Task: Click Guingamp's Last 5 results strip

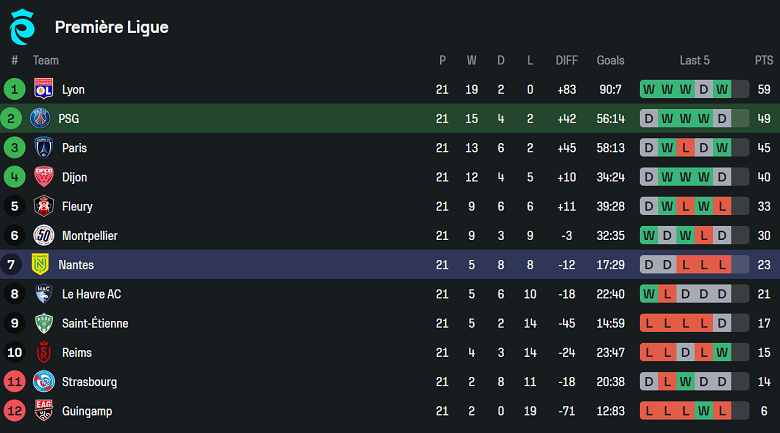Action: (685, 411)
